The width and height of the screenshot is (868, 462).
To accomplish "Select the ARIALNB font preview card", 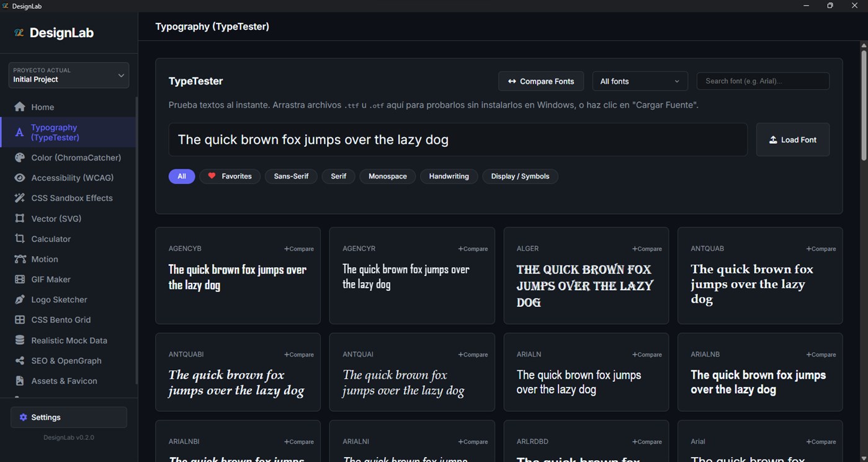I will [760, 372].
